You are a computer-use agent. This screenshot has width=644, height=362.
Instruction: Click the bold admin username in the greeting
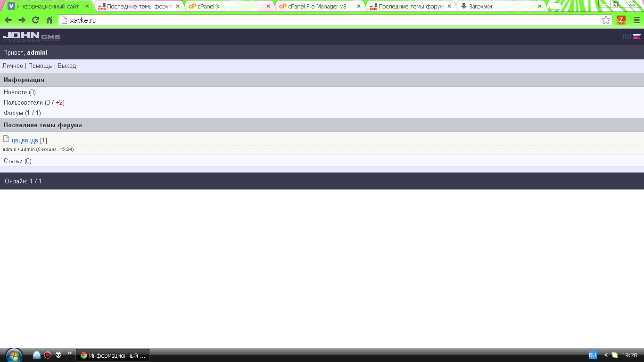[36, 52]
